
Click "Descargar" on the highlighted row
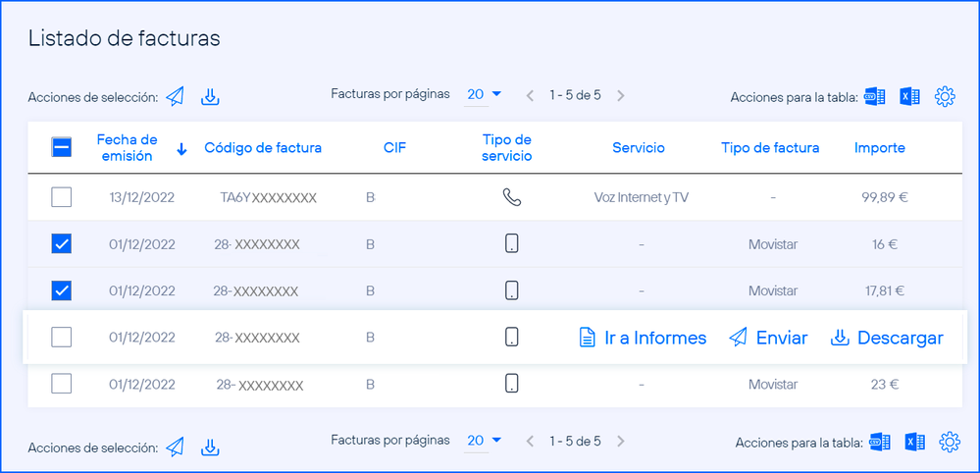coord(887,338)
